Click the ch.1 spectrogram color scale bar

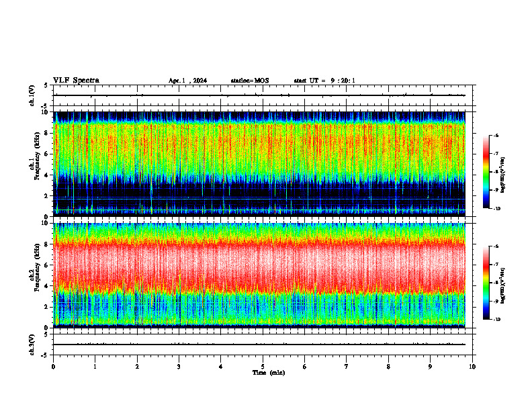point(486,172)
